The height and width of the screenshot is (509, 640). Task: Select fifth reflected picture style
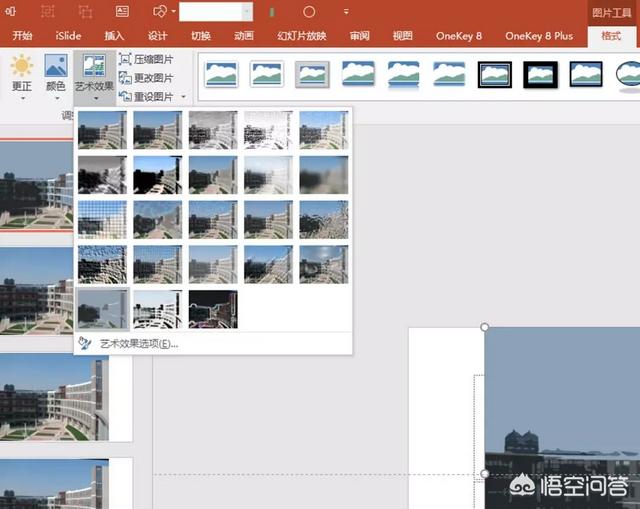[x=404, y=74]
